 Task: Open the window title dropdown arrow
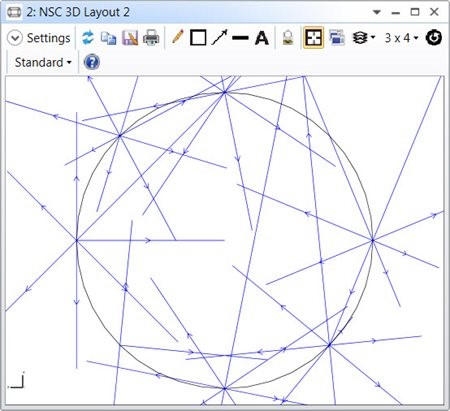pos(377,12)
